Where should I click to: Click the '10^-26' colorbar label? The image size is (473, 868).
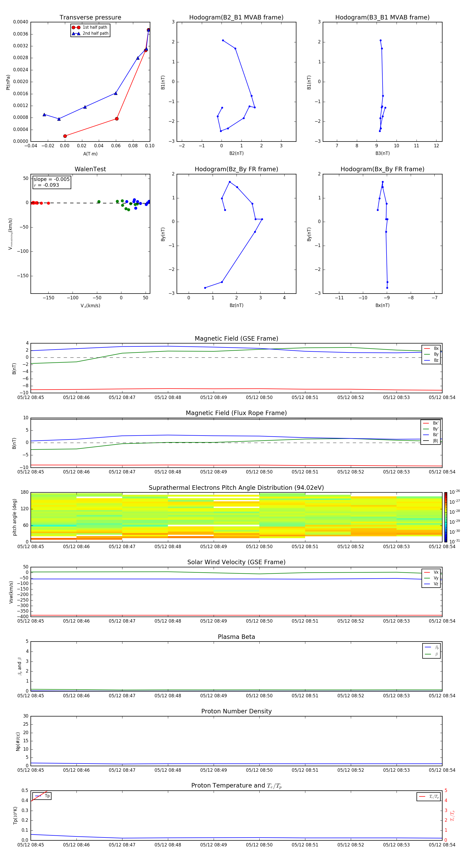(x=454, y=492)
